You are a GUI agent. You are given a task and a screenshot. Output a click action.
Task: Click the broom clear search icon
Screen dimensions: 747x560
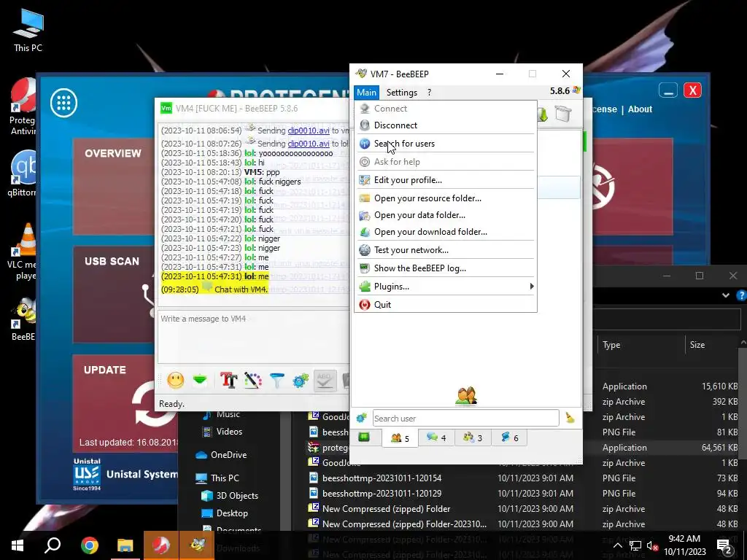click(570, 418)
